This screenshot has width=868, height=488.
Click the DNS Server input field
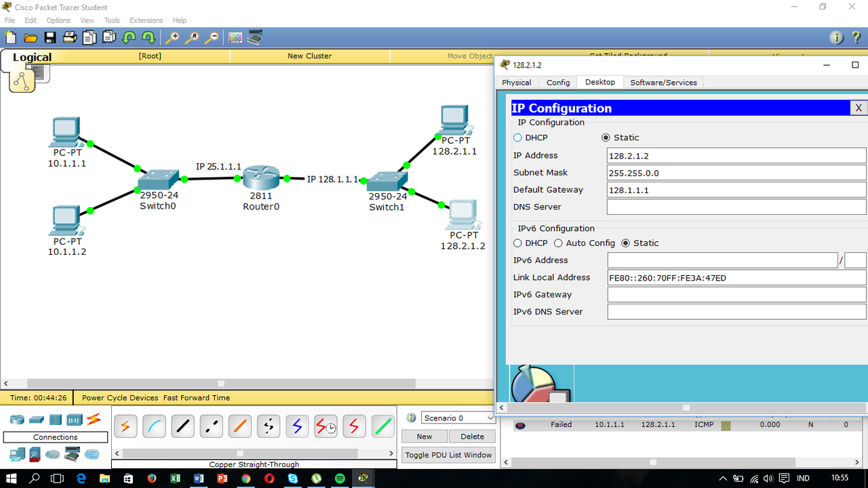pyautogui.click(x=736, y=207)
